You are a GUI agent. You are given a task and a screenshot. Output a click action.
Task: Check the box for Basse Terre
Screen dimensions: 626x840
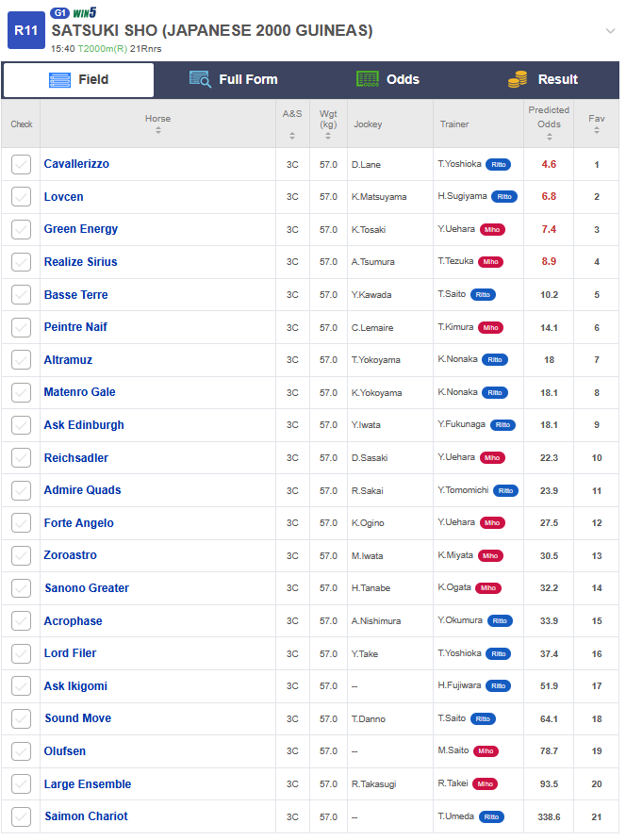point(21,295)
